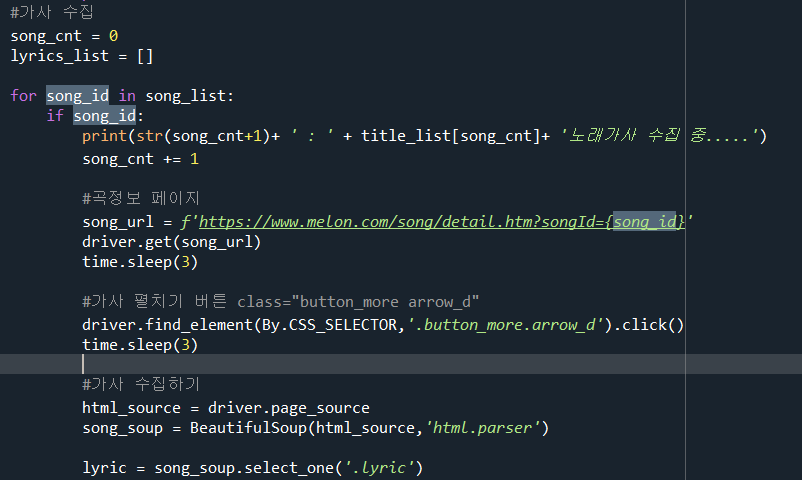This screenshot has width=802, height=480.
Task: Place cursor on the highlighted empty line
Action: [401, 364]
